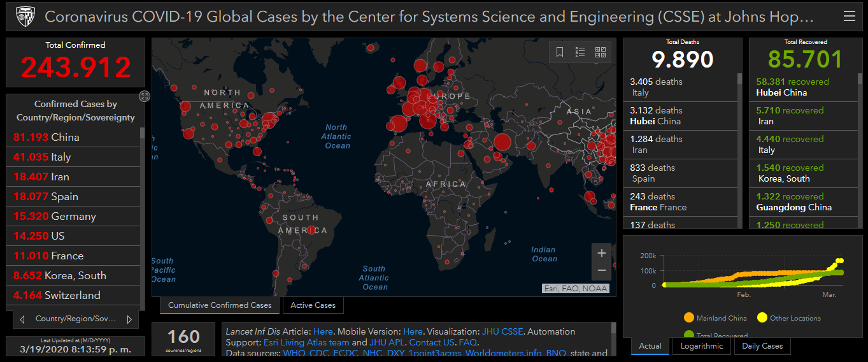Open the JHU APL link

pyautogui.click(x=386, y=342)
